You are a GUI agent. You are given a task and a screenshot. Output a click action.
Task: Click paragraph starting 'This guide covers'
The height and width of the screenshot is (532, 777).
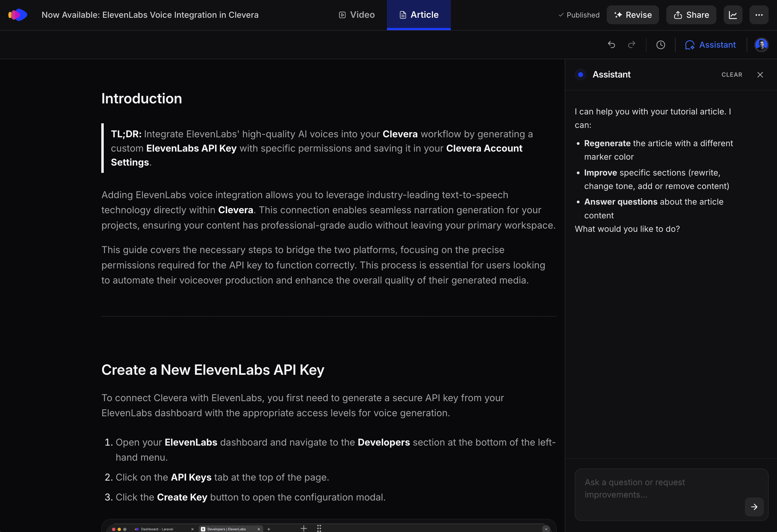click(323, 265)
